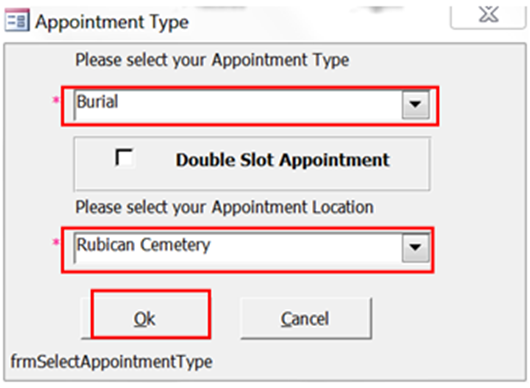Image resolution: width=530 pixels, height=388 pixels.
Task: Click the Burial appointment type field
Action: [251, 105]
